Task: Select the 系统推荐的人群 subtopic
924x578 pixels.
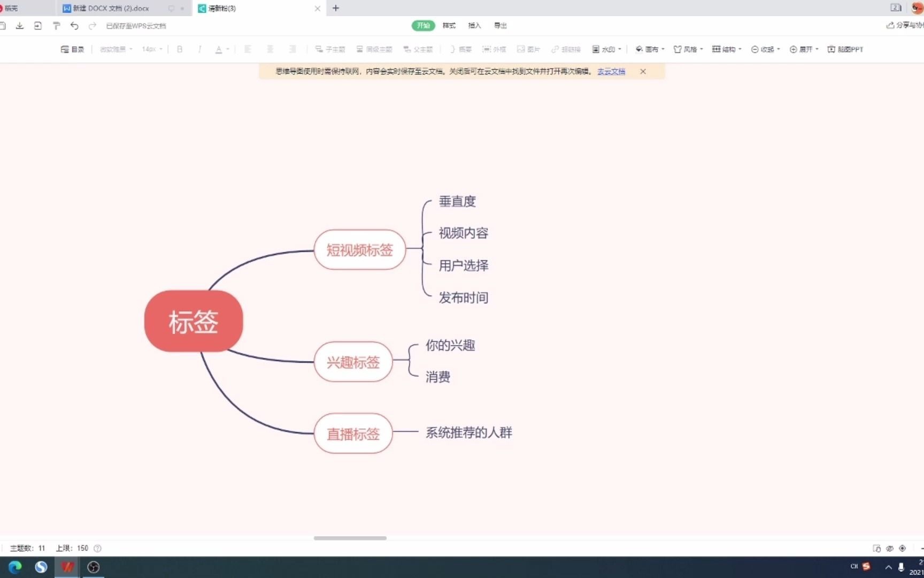Action: (469, 432)
